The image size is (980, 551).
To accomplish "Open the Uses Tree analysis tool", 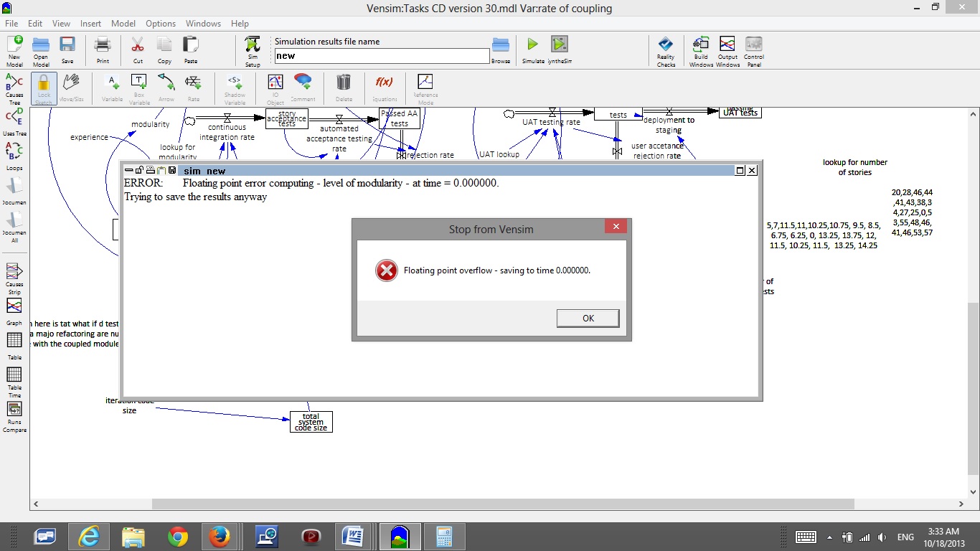I will [14, 122].
